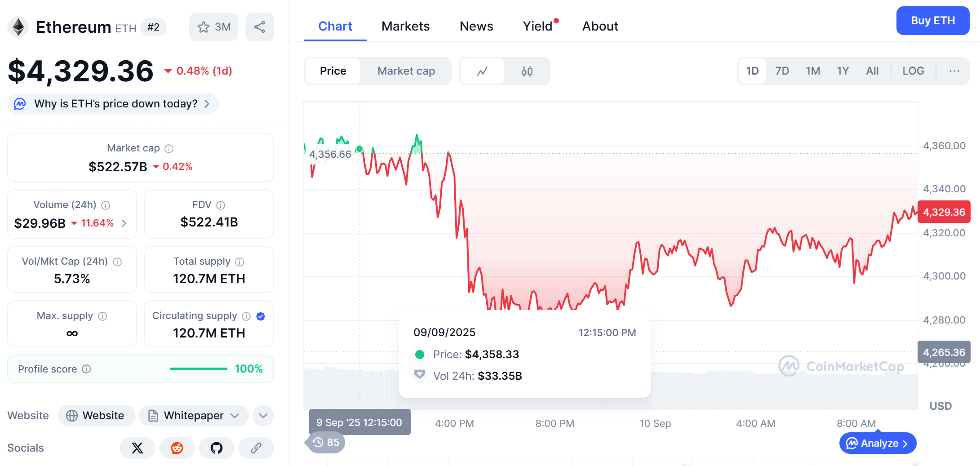Click the document icon on Whitepaper
This screenshot has height=466, width=980.
(x=153, y=416)
